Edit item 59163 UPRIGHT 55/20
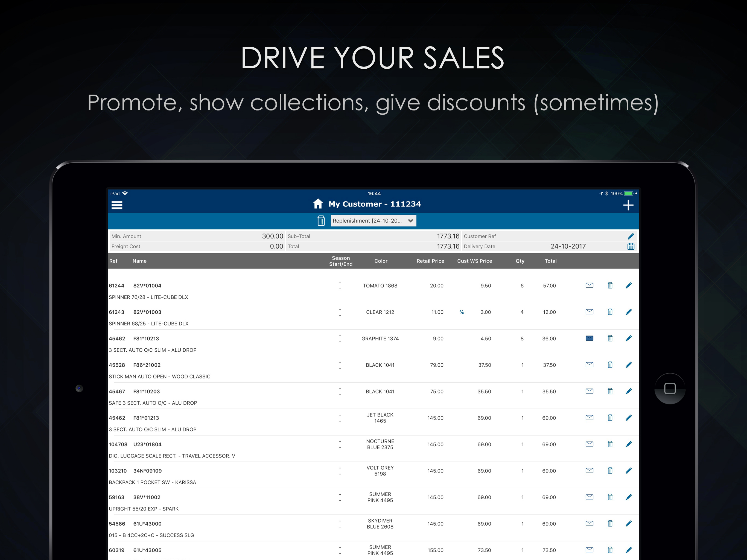Screen dimensions: 747x560 click(628, 497)
